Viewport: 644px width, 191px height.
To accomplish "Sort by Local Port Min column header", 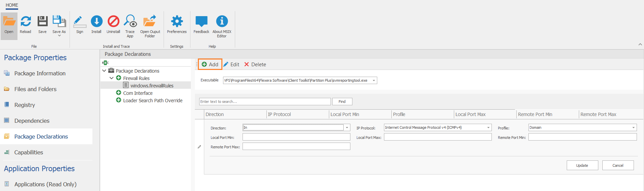I will 360,114.
